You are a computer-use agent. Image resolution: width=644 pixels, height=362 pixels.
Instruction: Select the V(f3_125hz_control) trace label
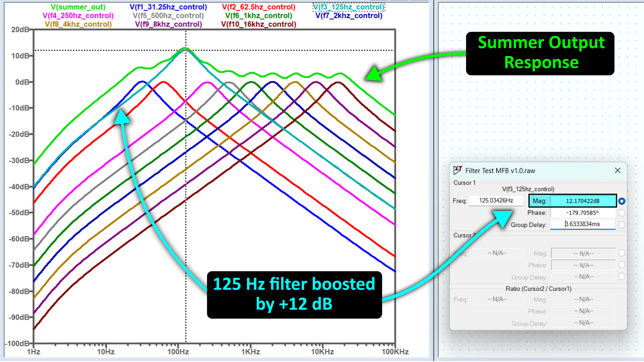(x=349, y=7)
